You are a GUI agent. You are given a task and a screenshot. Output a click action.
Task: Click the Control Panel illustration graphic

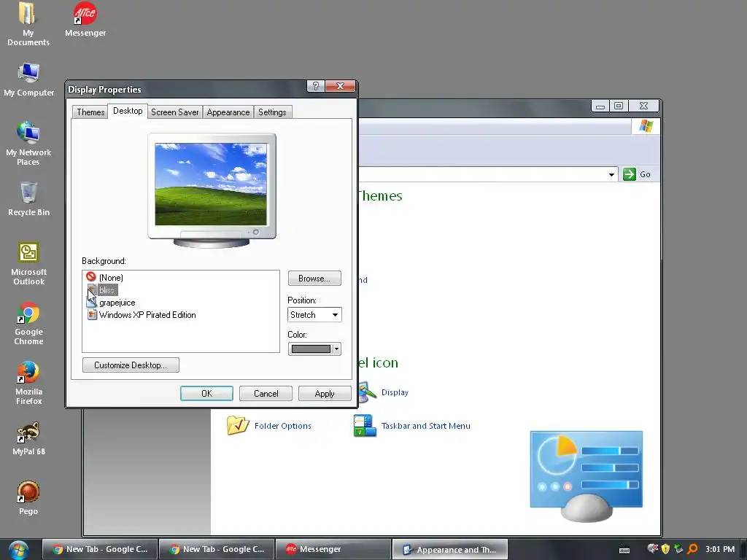587,476
